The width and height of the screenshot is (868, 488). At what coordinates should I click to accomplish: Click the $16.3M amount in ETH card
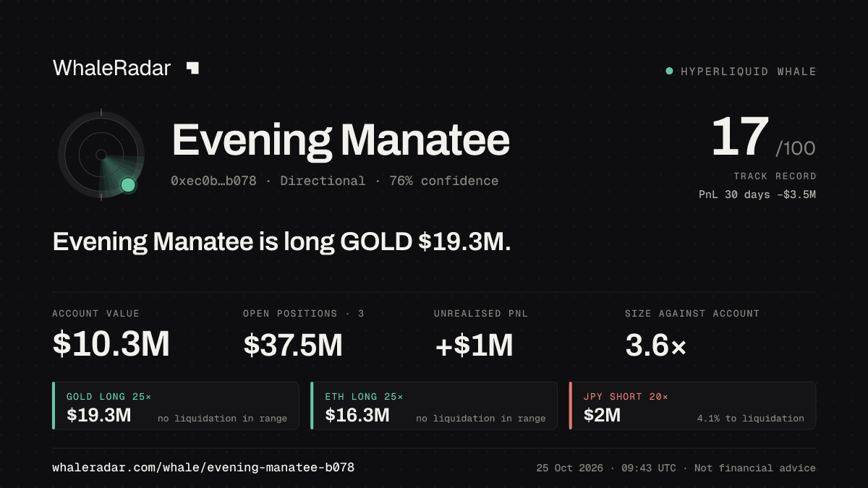[357, 416]
